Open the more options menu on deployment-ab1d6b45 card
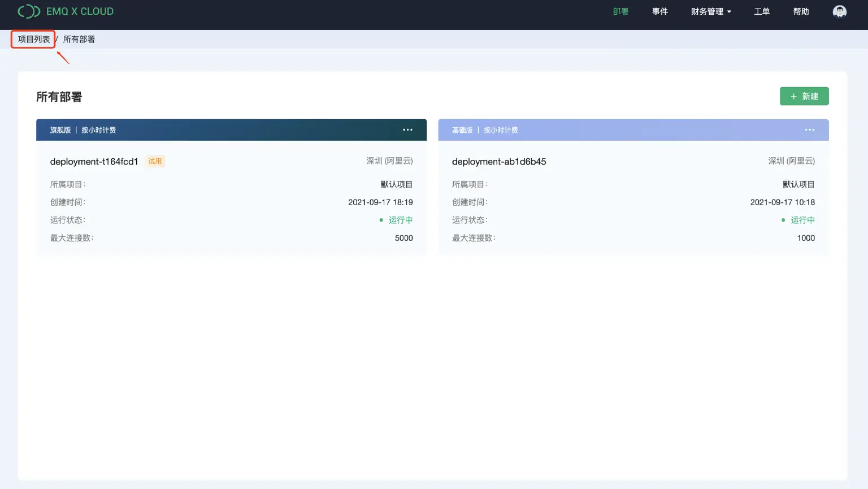The image size is (868, 489). coord(809,129)
